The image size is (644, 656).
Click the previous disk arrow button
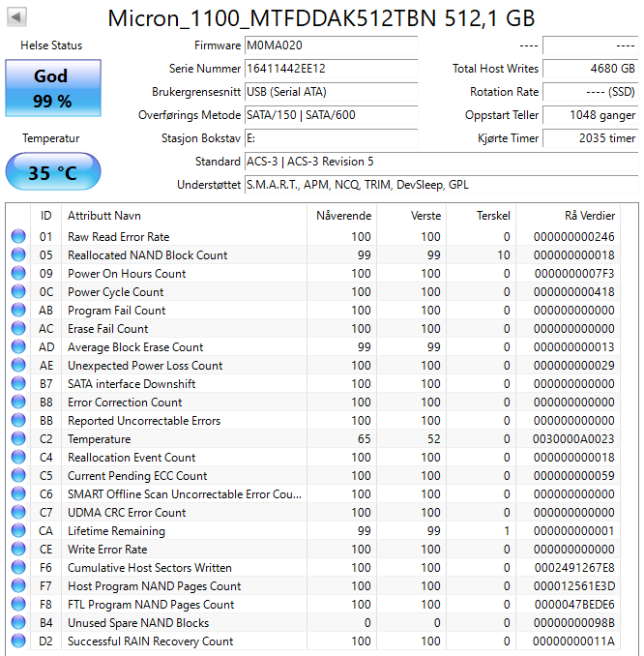pos(17,17)
